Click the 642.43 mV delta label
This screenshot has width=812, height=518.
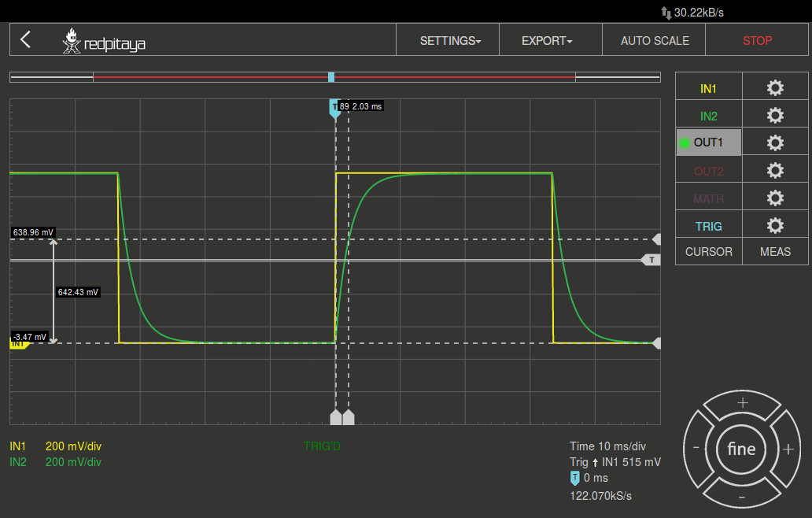(x=78, y=292)
